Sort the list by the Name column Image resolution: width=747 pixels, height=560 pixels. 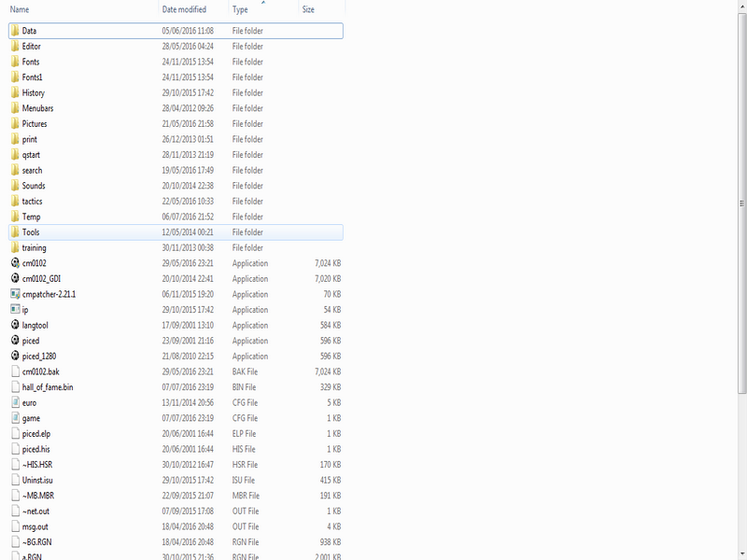20,9
